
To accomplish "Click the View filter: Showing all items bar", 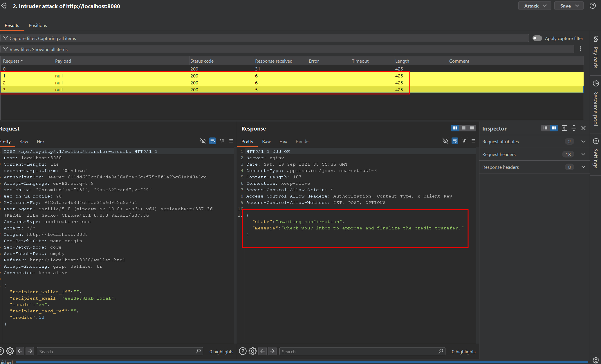I will 287,49.
